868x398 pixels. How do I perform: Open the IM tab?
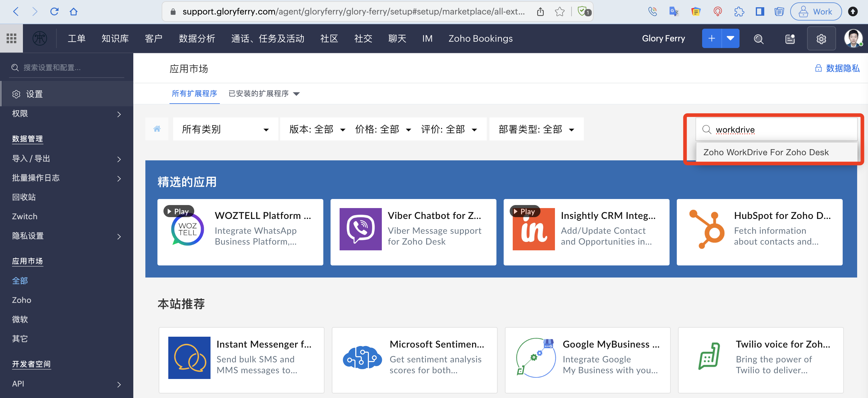coord(427,38)
